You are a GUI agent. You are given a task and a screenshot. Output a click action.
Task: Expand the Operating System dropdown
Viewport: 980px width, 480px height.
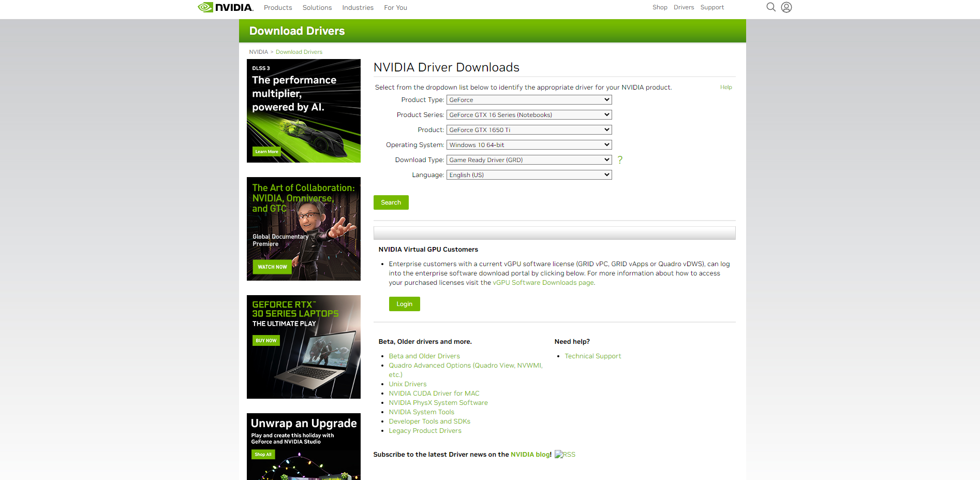pyautogui.click(x=529, y=145)
